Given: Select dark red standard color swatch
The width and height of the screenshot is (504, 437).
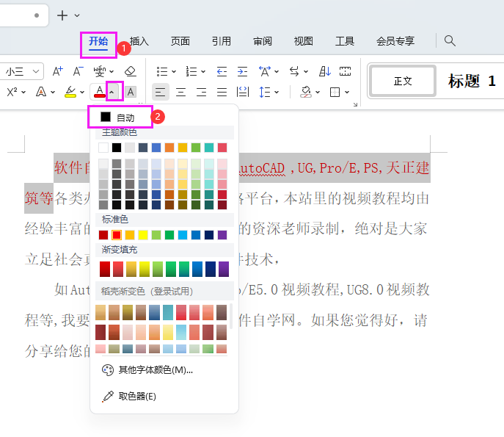Looking at the screenshot, I should click(x=103, y=235).
